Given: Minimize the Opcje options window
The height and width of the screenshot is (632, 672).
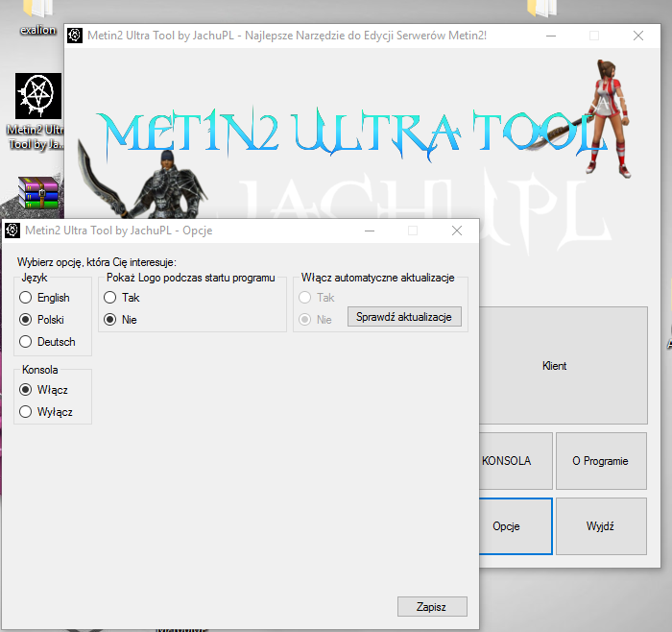Looking at the screenshot, I should point(370,231).
